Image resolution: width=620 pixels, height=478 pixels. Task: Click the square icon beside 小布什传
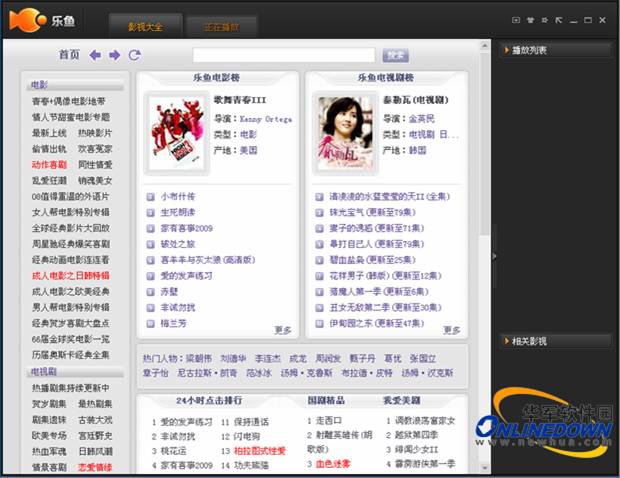pyautogui.click(x=150, y=197)
